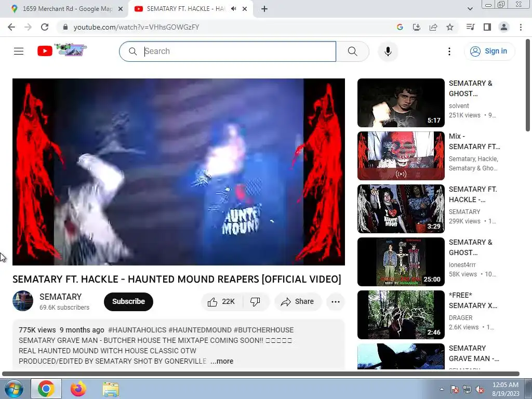Open the 25:00 SEMATARY & GHOST thumbnail
This screenshot has width=532, height=399.
401,262
